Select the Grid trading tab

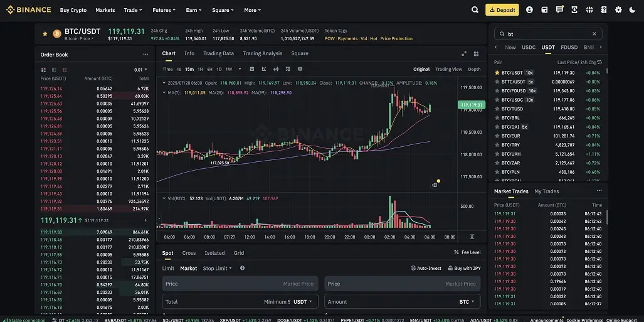239,253
